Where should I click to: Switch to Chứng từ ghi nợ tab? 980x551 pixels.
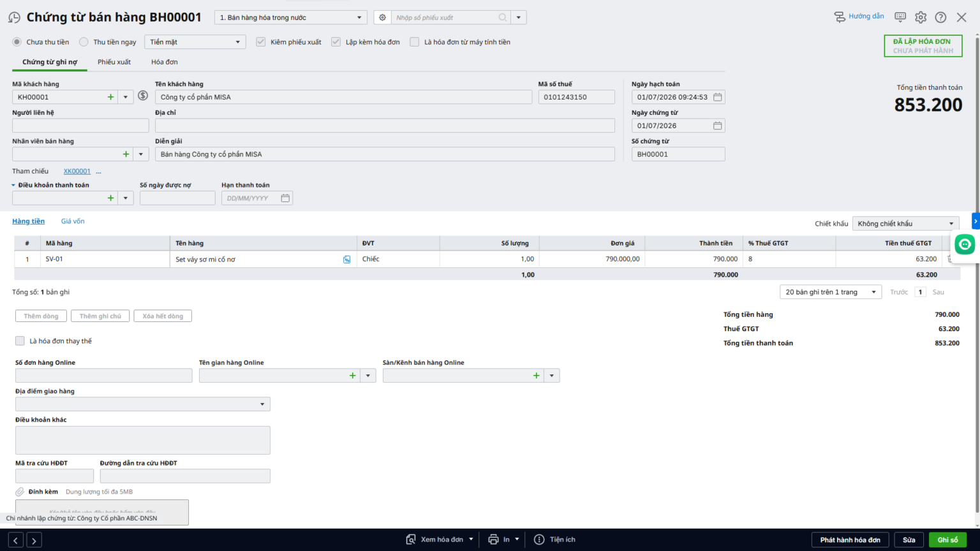click(x=50, y=62)
